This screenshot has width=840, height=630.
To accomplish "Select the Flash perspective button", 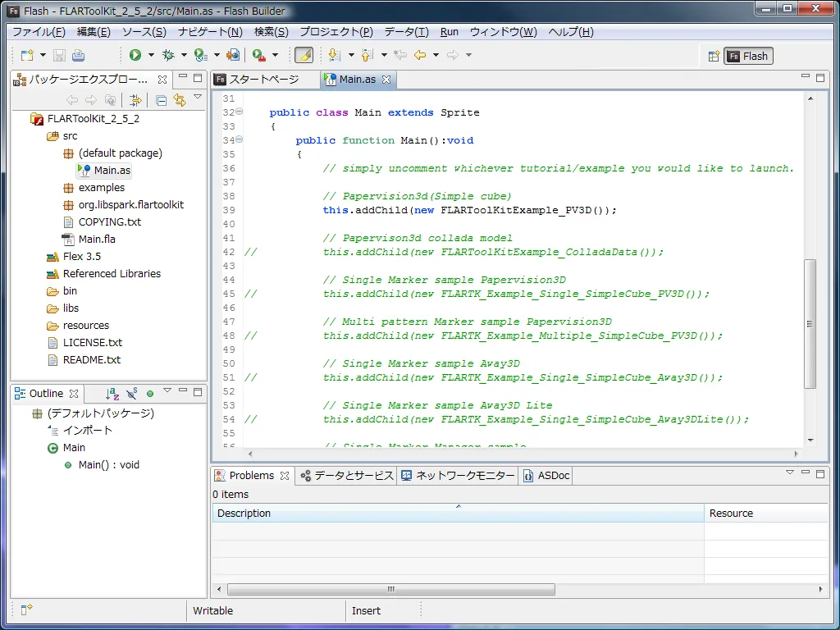I will click(748, 56).
